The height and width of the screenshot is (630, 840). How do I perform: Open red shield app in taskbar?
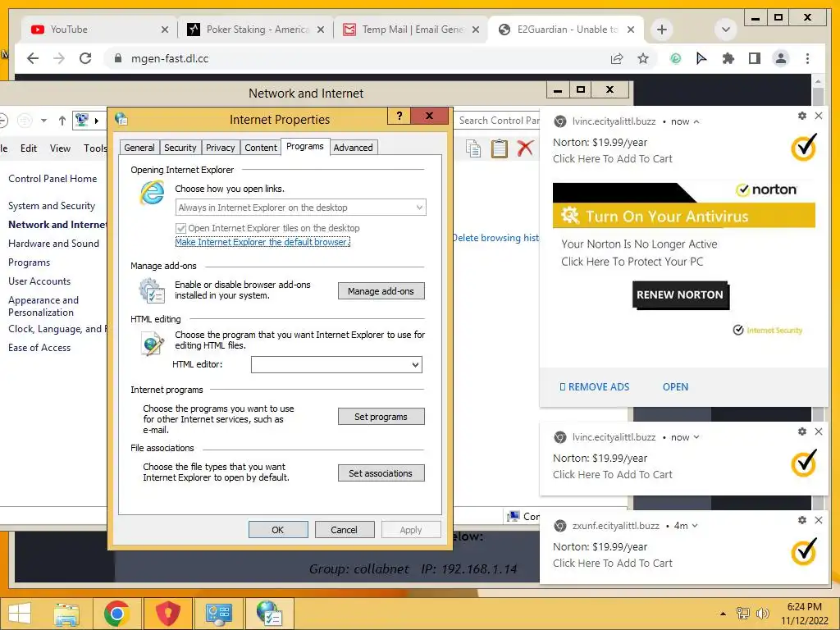pyautogui.click(x=167, y=614)
